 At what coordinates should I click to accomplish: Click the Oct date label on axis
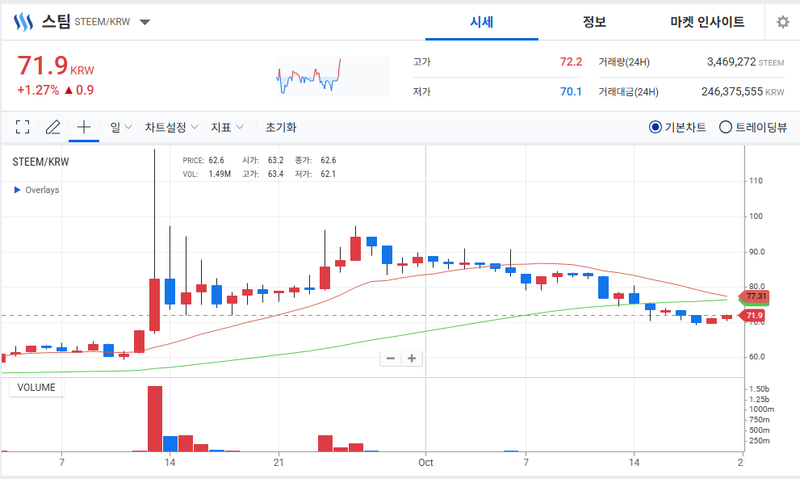pos(426,463)
